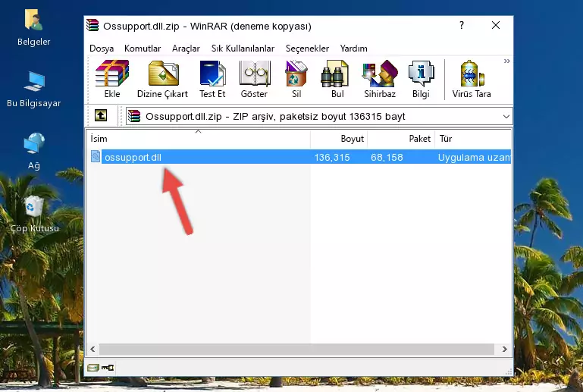Go up one folder level
583x392 pixels.
pos(101,116)
